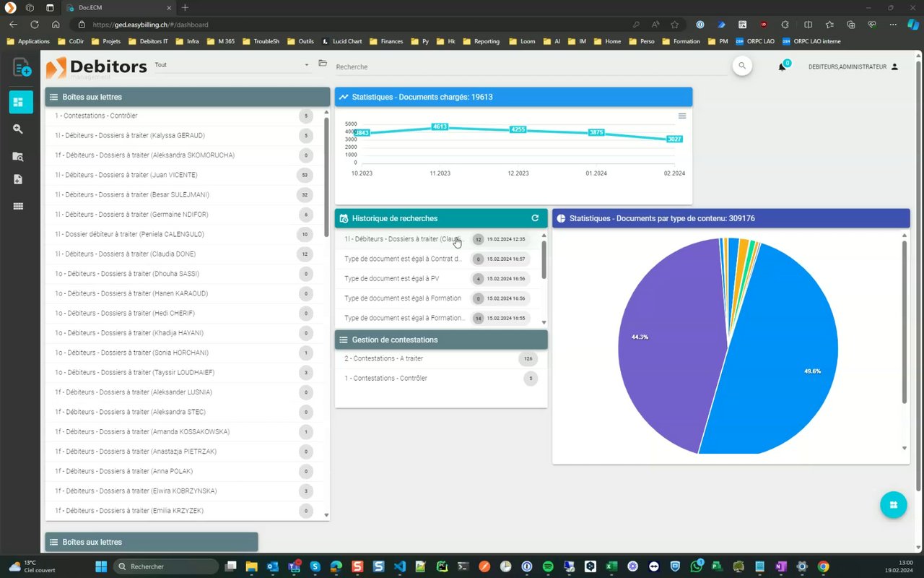Click the browser refresh button
This screenshot has height=578, width=924.
pos(34,24)
